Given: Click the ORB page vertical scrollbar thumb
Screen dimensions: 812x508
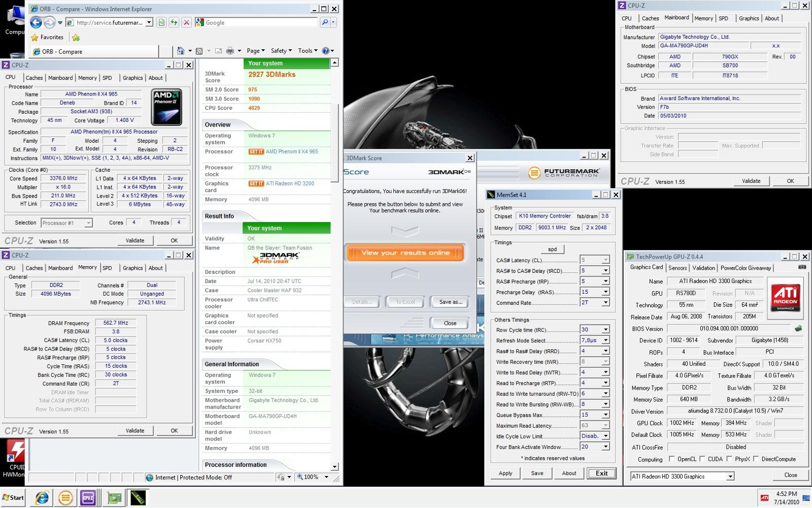Looking at the screenshot, I should [x=334, y=143].
